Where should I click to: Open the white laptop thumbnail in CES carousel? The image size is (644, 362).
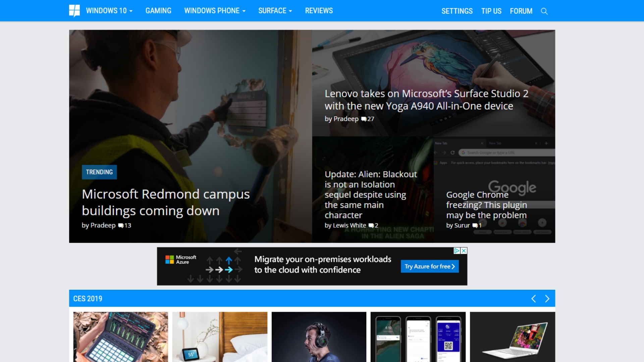coord(512,337)
